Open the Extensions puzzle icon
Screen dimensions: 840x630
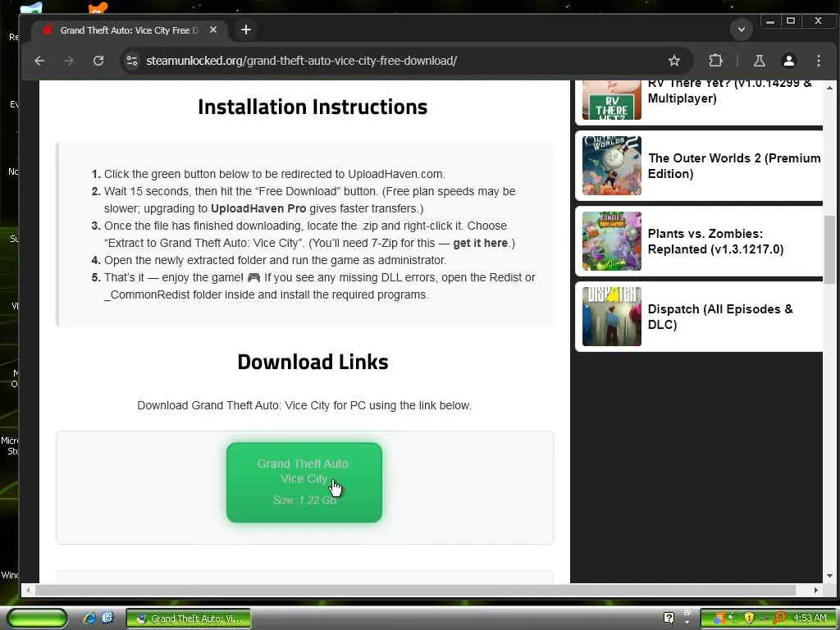[x=715, y=61]
